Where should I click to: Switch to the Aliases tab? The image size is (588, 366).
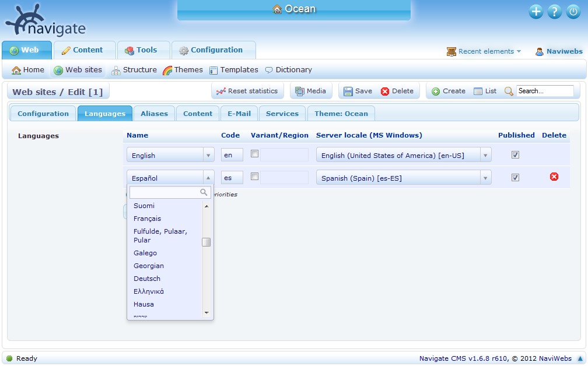click(154, 113)
